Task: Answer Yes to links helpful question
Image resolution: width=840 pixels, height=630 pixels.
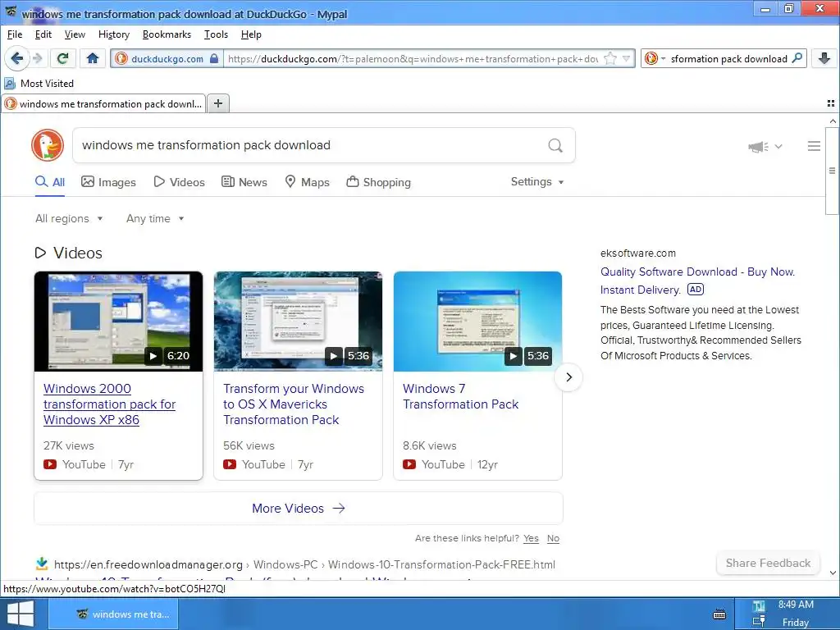Action: coord(531,538)
